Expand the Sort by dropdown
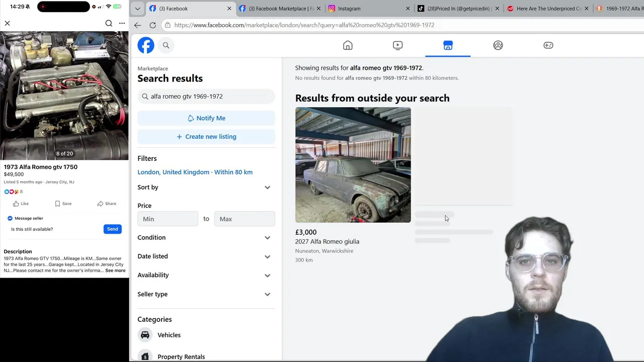Screen dimensions: 644x362 pos(204,187)
